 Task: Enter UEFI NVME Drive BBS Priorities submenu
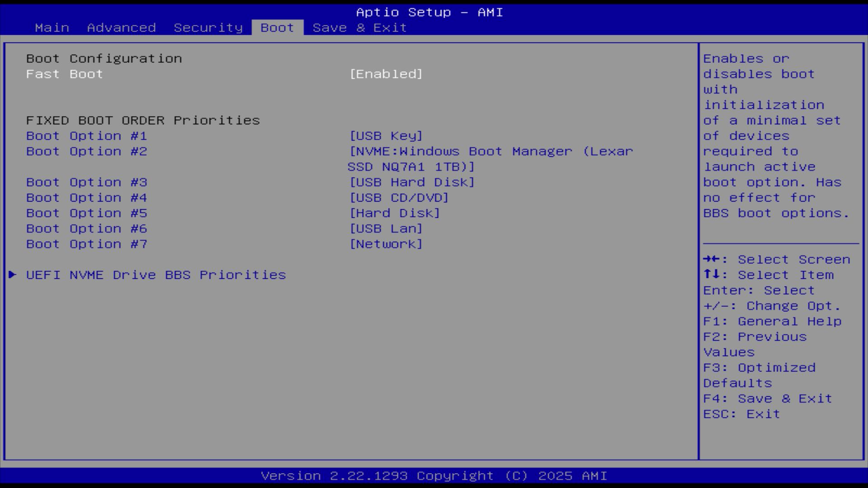(x=156, y=275)
